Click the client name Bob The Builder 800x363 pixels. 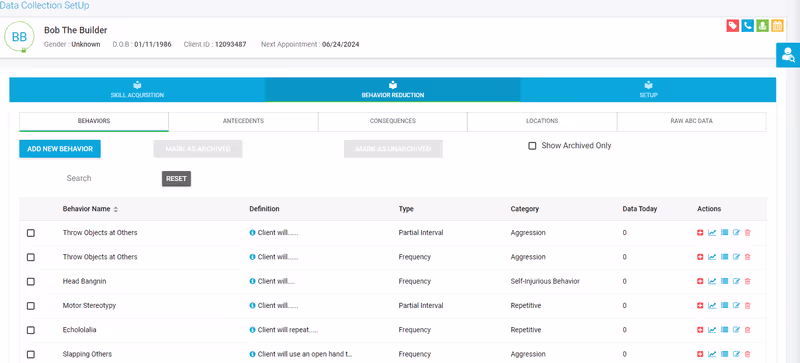(76, 31)
